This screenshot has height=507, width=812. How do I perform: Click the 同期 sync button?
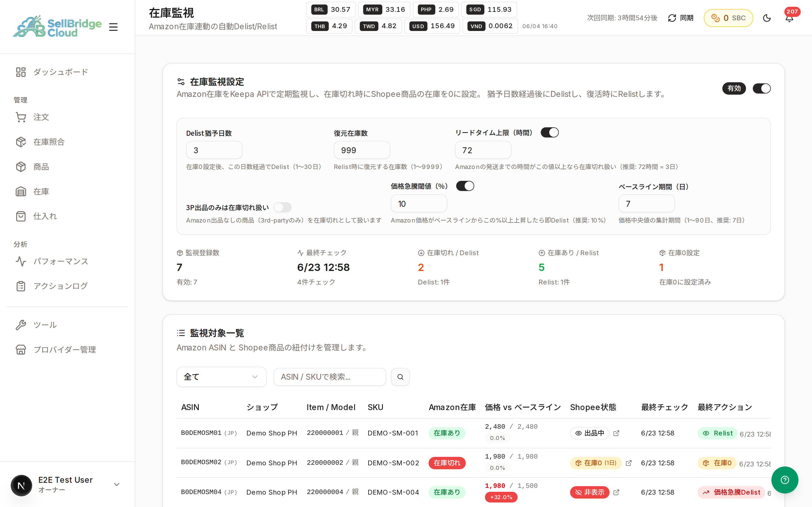[x=680, y=18]
